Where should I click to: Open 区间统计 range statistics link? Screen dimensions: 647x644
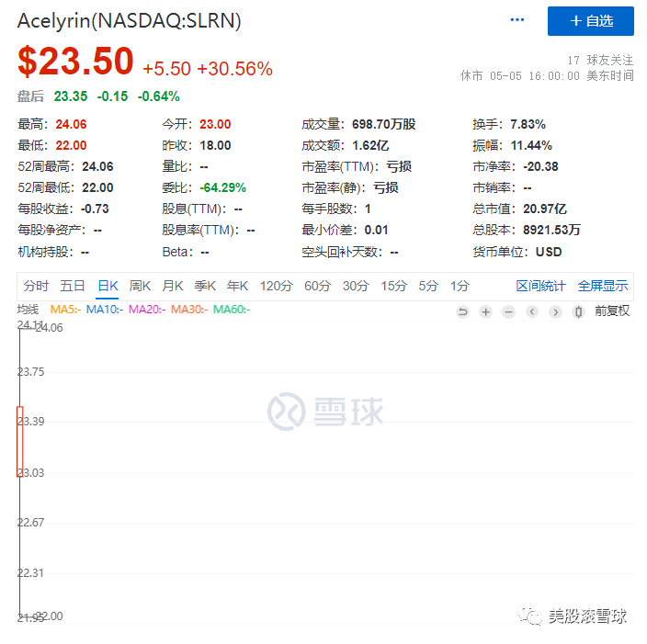(540, 286)
